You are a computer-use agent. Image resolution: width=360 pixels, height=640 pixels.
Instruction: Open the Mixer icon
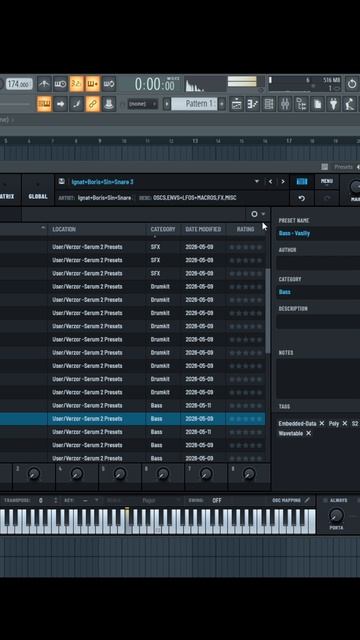pos(284,104)
